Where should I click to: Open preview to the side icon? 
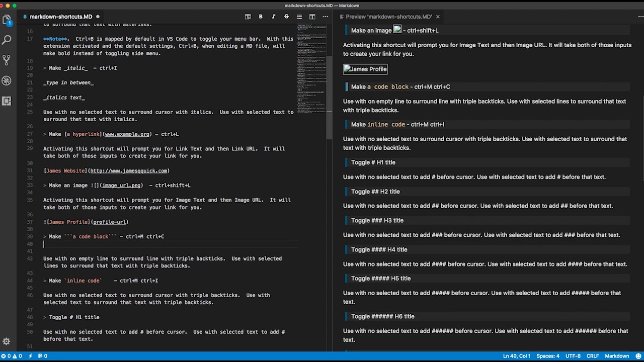(248, 17)
